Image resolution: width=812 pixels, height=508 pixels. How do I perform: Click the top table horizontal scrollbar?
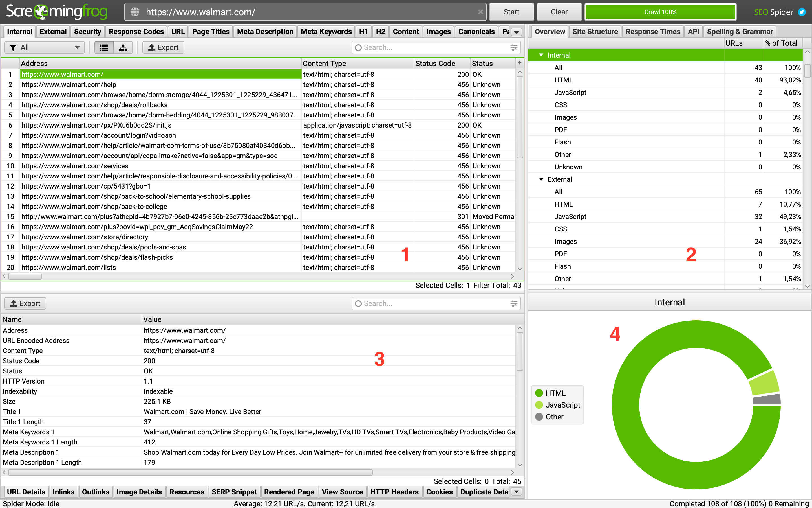25,276
